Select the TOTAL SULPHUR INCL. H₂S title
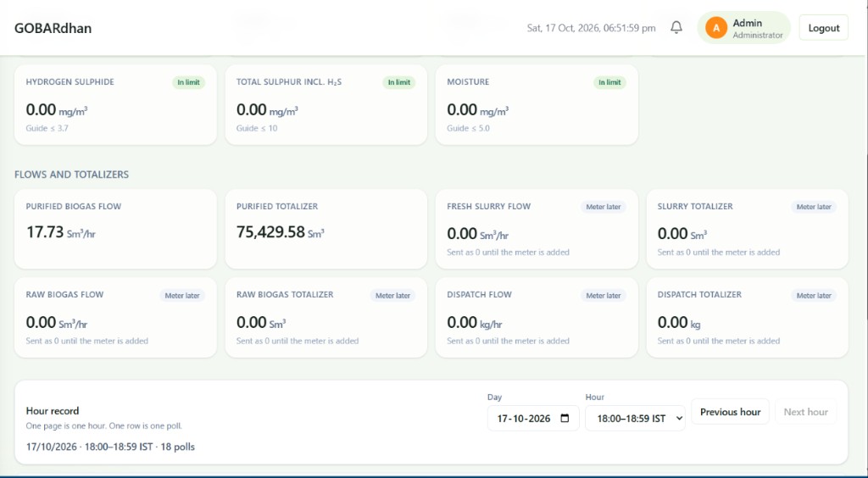Image resolution: width=868 pixels, height=478 pixels. tap(289, 82)
